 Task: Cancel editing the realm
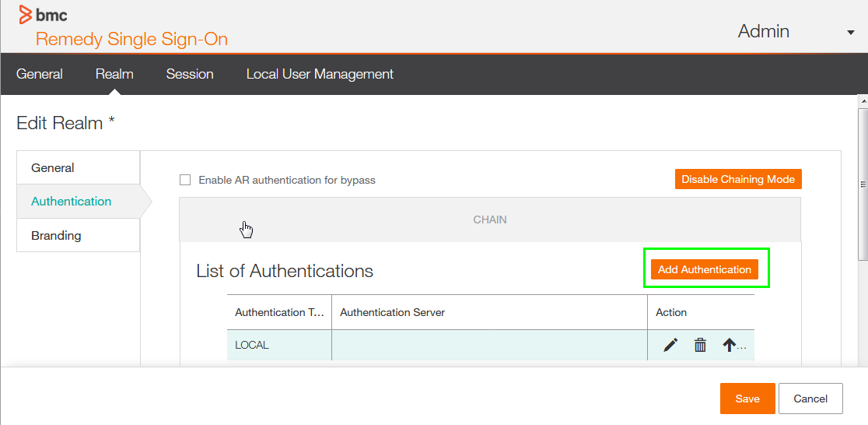click(x=810, y=399)
